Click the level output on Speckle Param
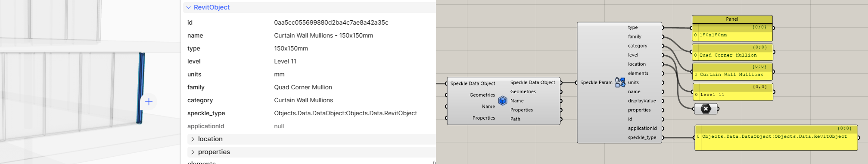 point(633,55)
